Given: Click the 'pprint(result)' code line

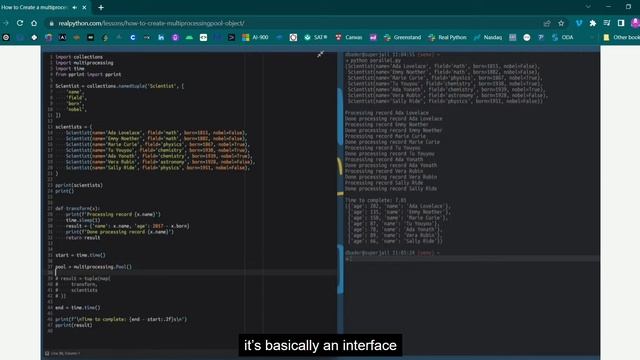Looking at the screenshot, I should click(x=74, y=325).
